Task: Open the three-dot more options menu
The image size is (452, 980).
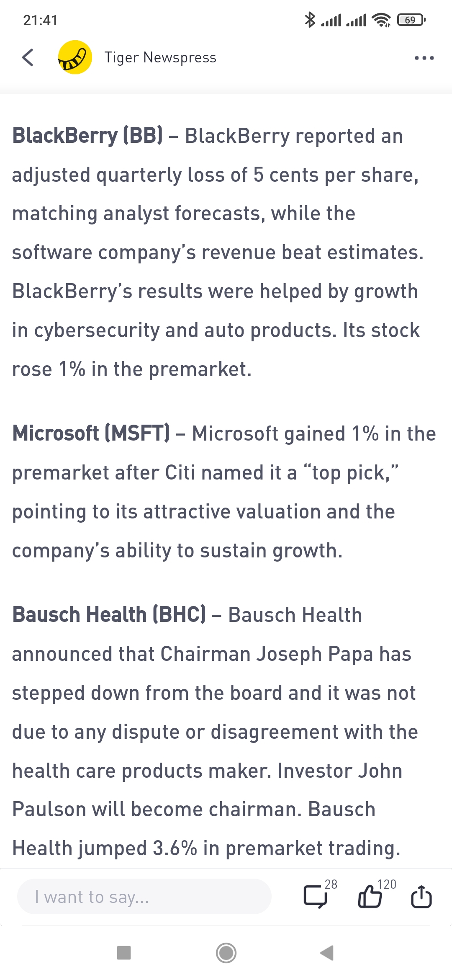Action: click(x=424, y=58)
